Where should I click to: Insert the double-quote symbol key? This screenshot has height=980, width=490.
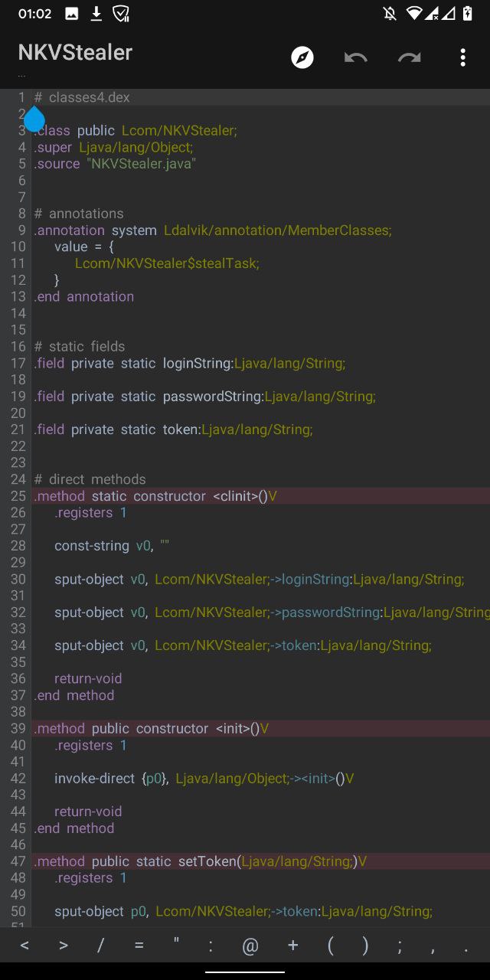(x=176, y=942)
